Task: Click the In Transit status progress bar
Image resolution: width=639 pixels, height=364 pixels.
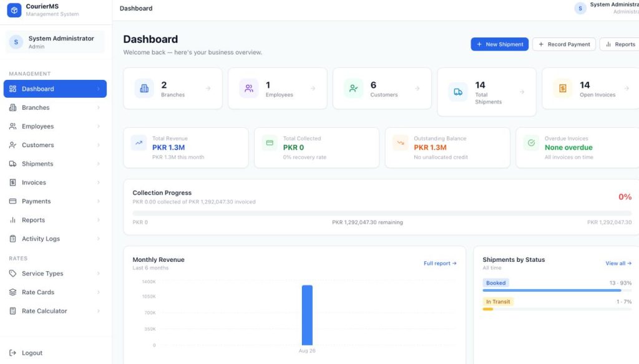Action: click(x=557, y=309)
